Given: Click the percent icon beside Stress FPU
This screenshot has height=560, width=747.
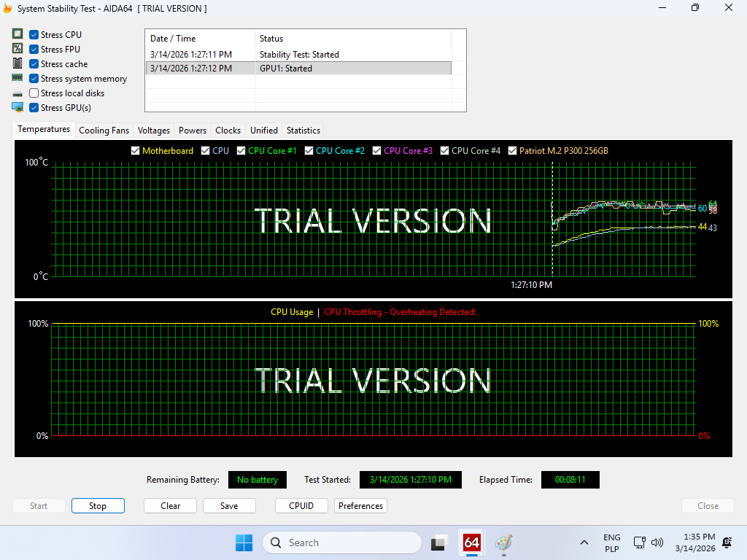Looking at the screenshot, I should coord(18,48).
